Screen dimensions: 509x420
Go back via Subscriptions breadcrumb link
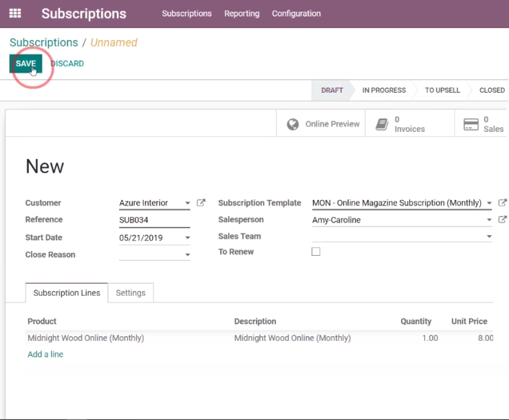(44, 43)
